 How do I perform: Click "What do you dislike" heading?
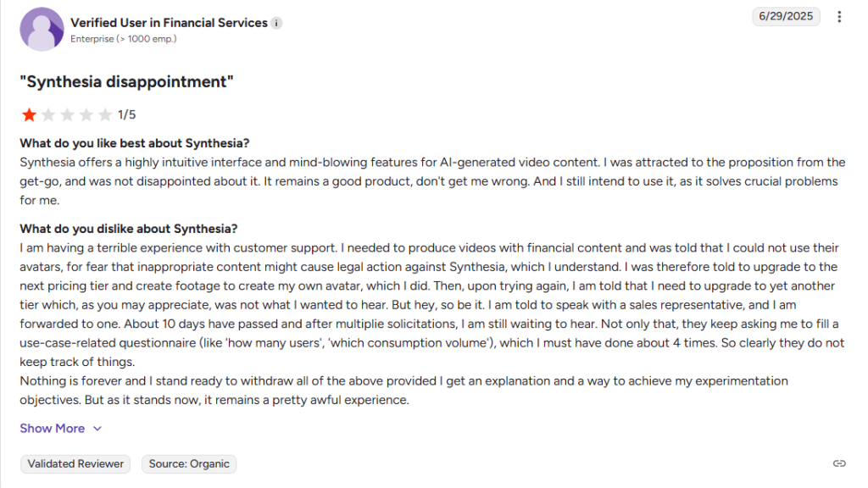(129, 229)
